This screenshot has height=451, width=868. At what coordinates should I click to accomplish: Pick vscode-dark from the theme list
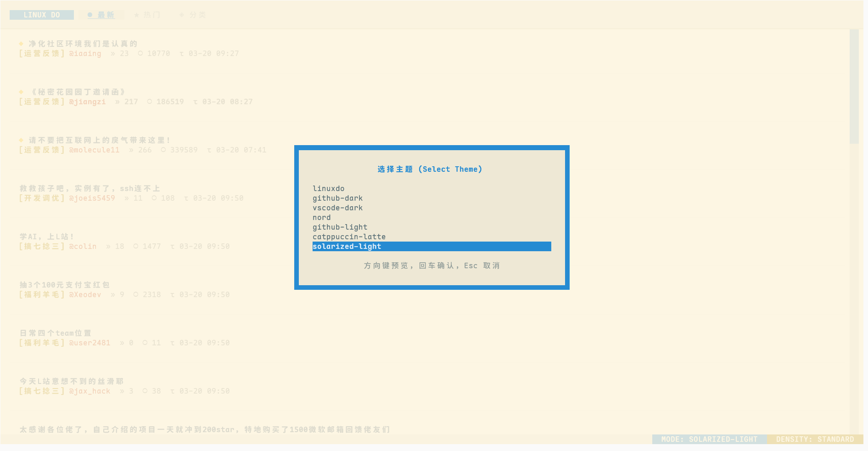[x=431, y=208]
